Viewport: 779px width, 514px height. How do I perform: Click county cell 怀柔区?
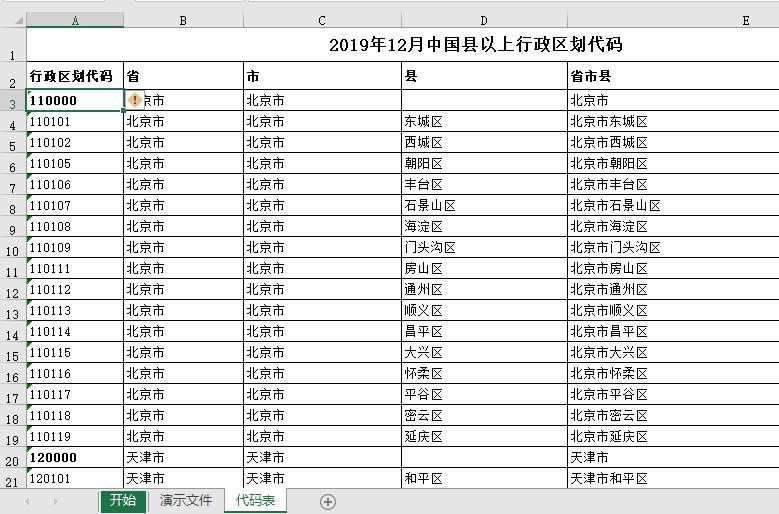(484, 373)
